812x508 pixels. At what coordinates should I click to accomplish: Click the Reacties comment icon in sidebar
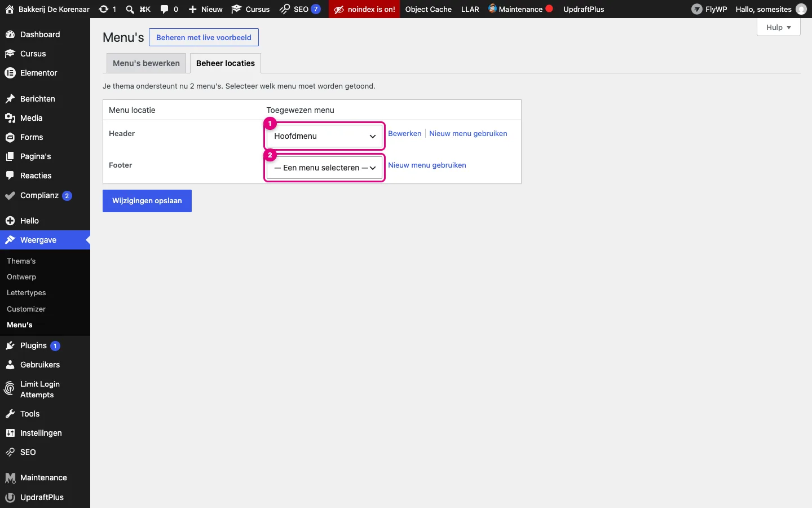[10, 176]
